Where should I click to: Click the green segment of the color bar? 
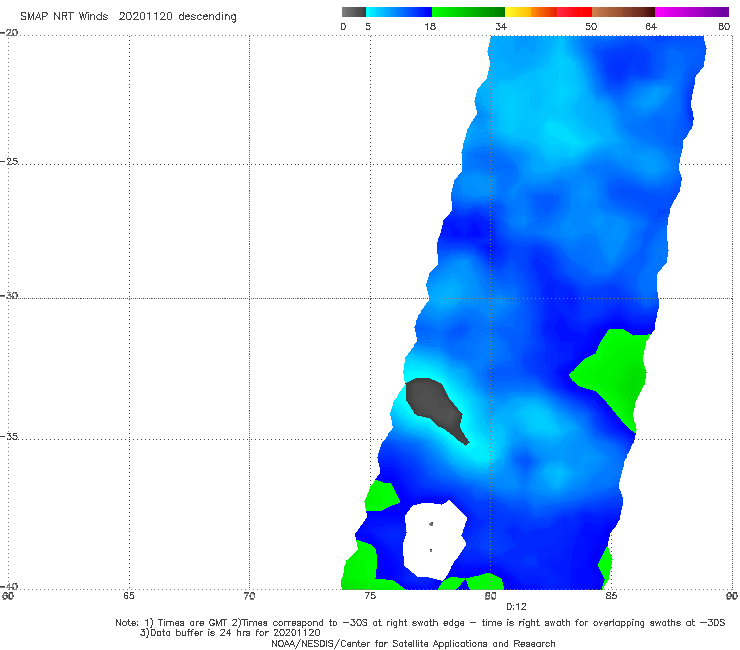coord(468,12)
